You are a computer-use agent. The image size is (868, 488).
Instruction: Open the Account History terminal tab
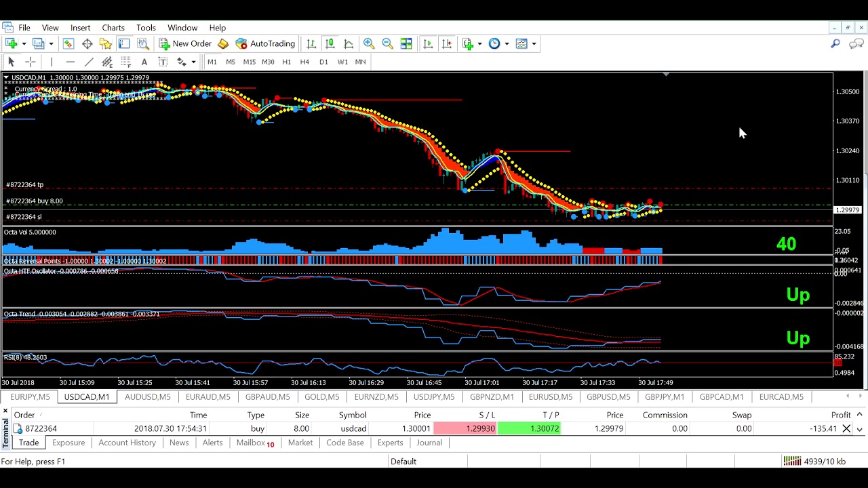click(127, 443)
